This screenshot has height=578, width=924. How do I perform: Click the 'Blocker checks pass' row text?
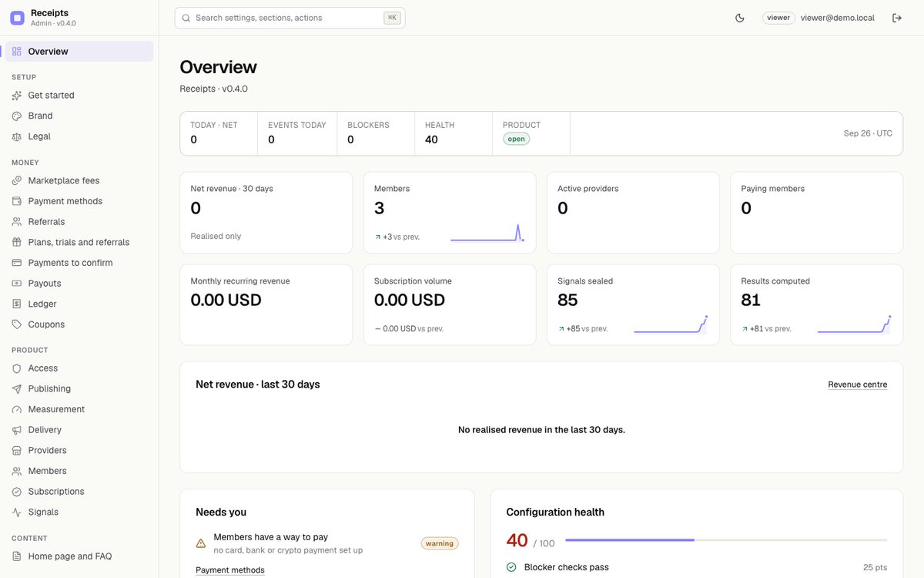[567, 567]
